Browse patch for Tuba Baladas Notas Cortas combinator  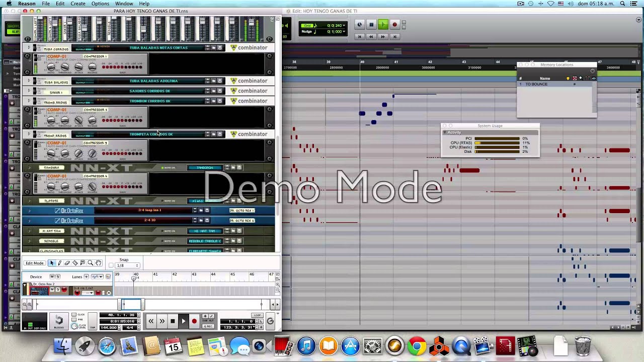(x=214, y=48)
